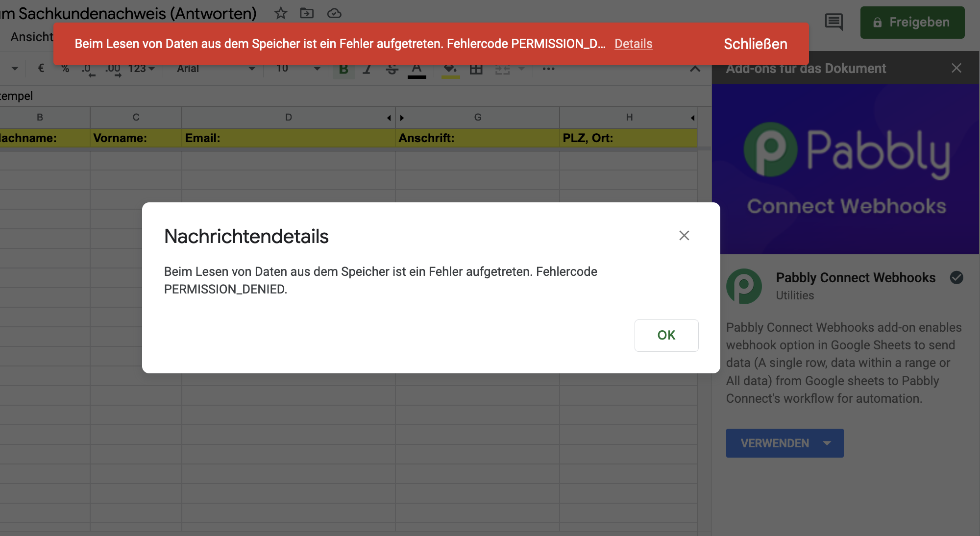Select column C header
Viewport: 980px width, 536px height.
coord(136,118)
